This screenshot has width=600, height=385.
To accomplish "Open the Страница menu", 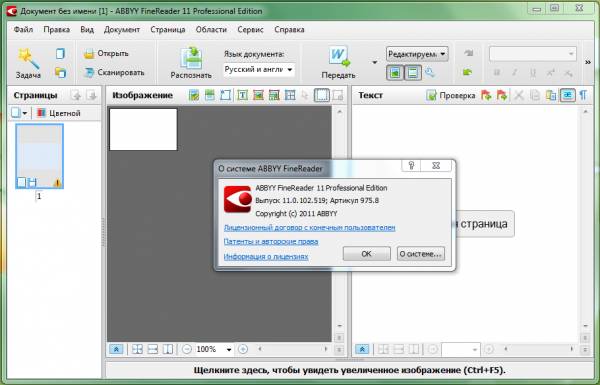I will (168, 29).
